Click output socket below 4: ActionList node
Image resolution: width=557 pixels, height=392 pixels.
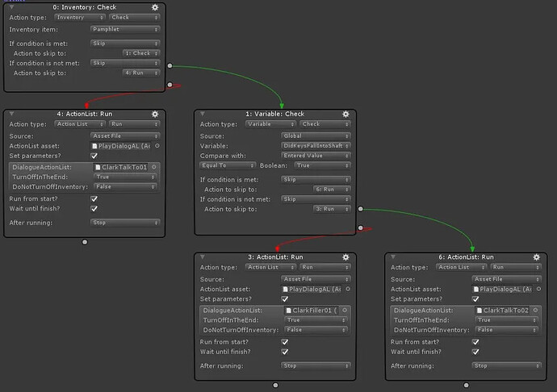[85, 242]
